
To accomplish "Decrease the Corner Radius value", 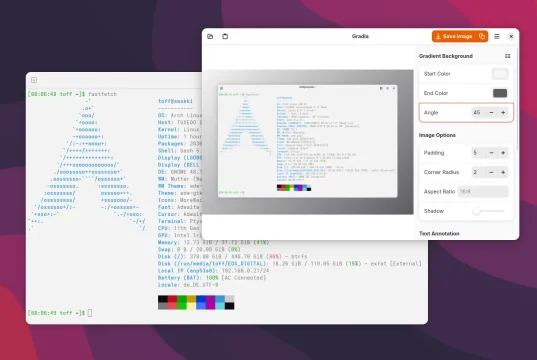I will pos(491,172).
